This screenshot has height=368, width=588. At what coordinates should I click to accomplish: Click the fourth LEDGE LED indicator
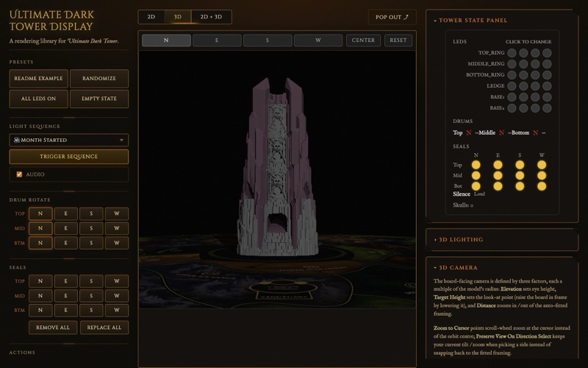pos(547,86)
